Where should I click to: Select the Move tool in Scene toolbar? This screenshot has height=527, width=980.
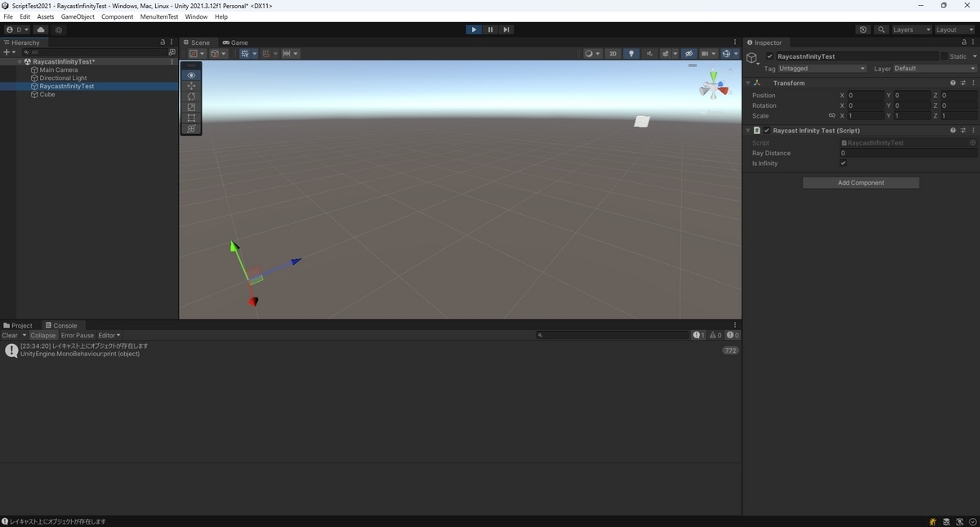(191, 86)
